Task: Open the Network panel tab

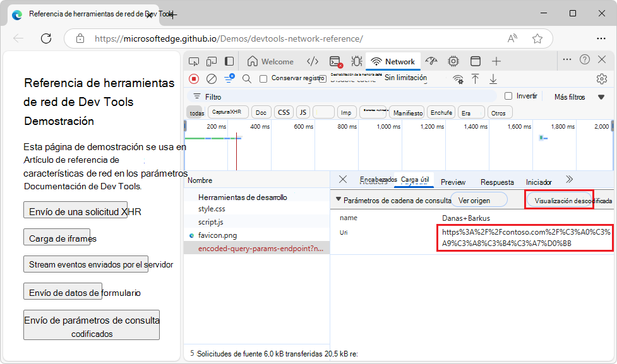Action: (393, 61)
